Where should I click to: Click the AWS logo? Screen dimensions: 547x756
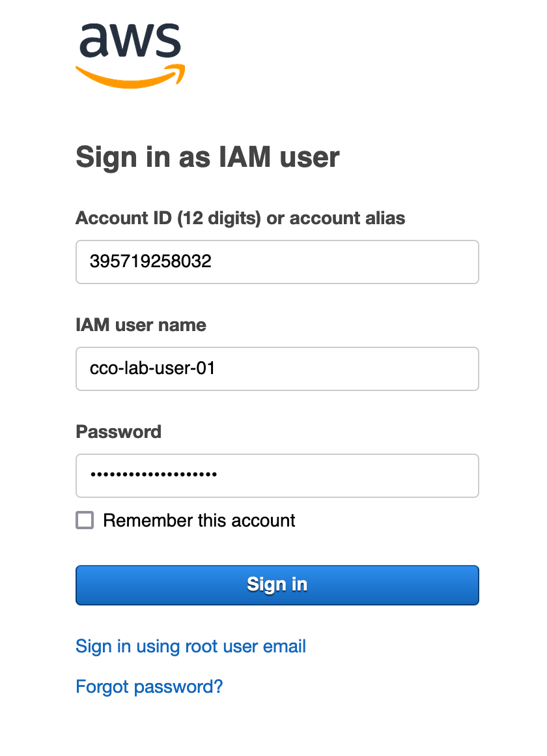click(x=130, y=55)
